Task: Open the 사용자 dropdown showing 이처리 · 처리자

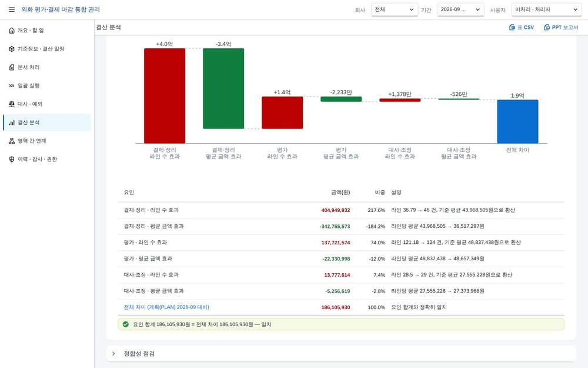Action: (546, 9)
